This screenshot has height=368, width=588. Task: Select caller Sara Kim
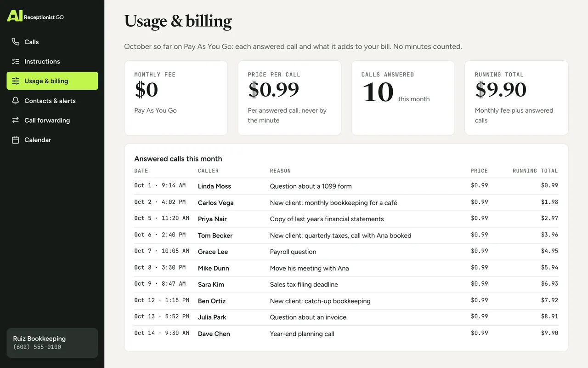click(x=211, y=285)
